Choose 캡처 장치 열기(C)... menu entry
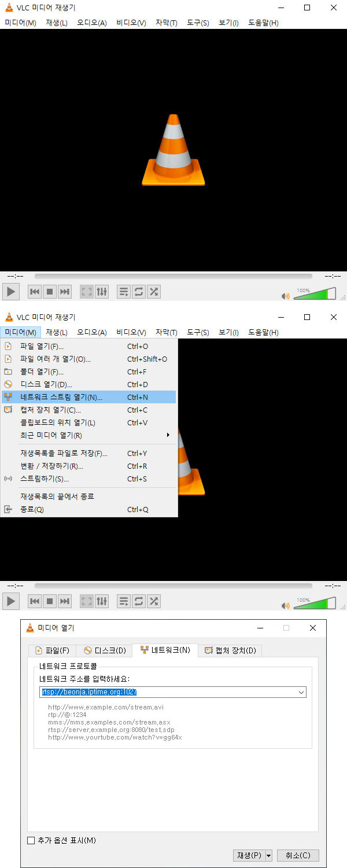The image size is (347, 868). [89, 410]
